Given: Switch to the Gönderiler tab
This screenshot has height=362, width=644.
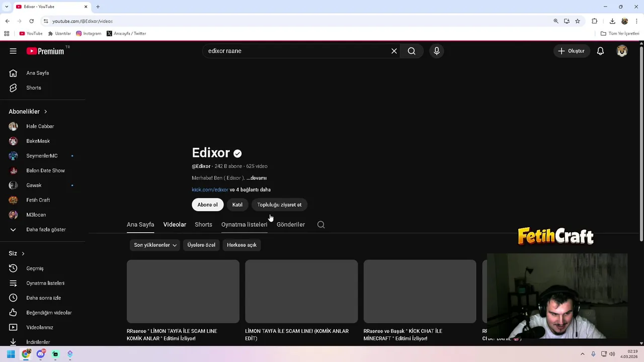Looking at the screenshot, I should [x=291, y=224].
